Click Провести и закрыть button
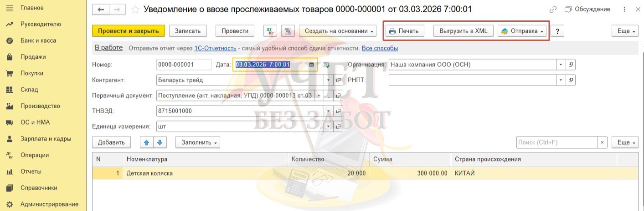Viewport: 644px width, 211px height. coord(128,31)
